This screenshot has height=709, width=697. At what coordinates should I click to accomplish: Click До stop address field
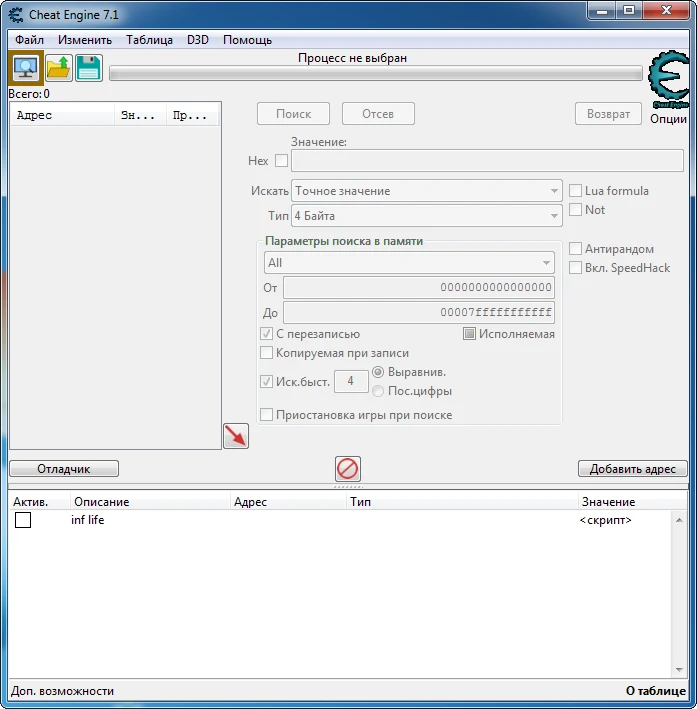(x=419, y=312)
